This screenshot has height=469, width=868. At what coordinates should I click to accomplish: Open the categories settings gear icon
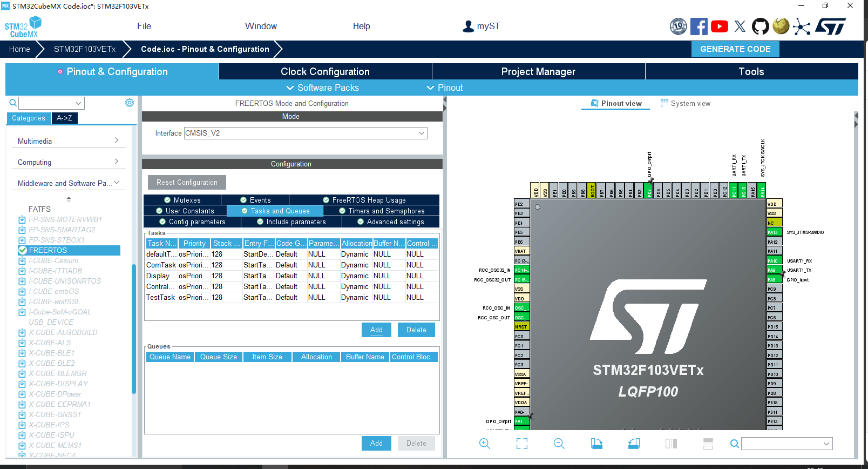click(x=130, y=103)
